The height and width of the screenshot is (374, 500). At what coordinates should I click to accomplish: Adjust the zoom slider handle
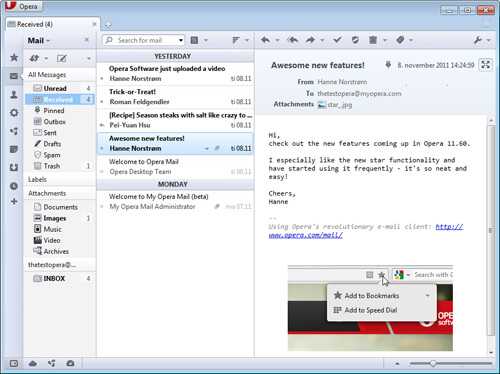point(433,363)
